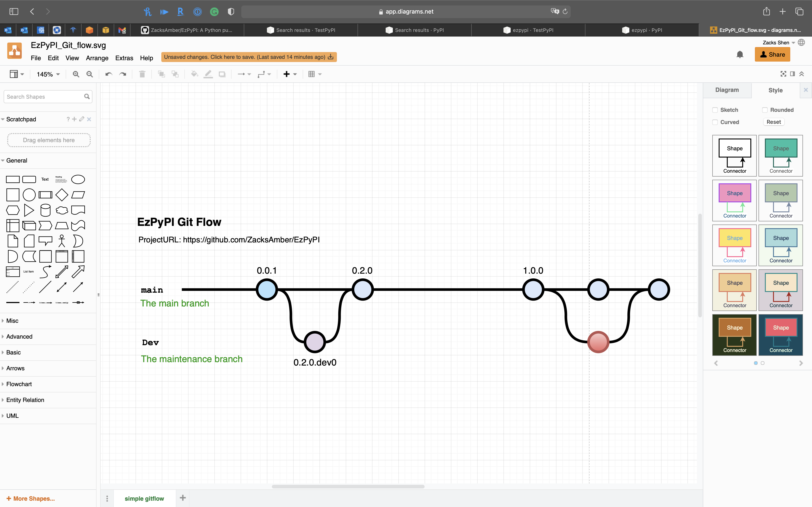Click the notifications bell icon

click(x=740, y=55)
